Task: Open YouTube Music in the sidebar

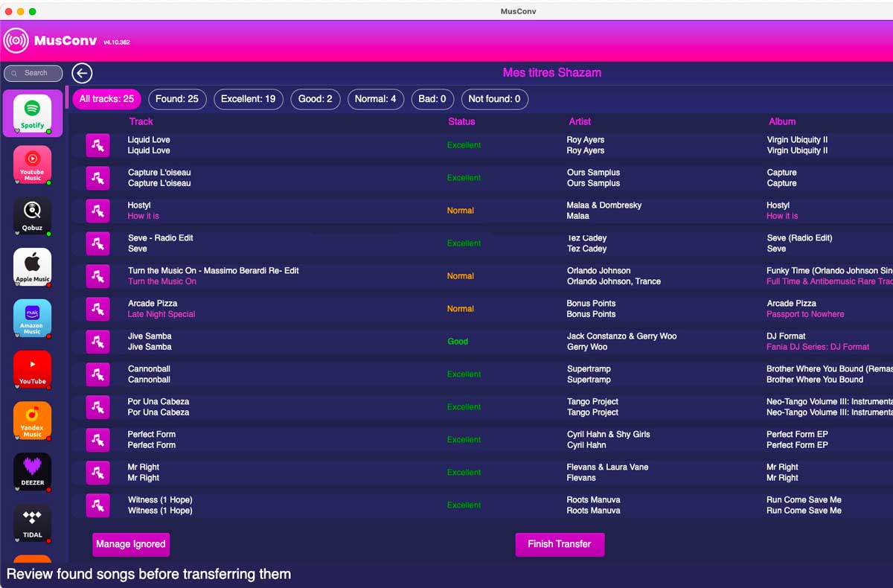Action: (32, 164)
